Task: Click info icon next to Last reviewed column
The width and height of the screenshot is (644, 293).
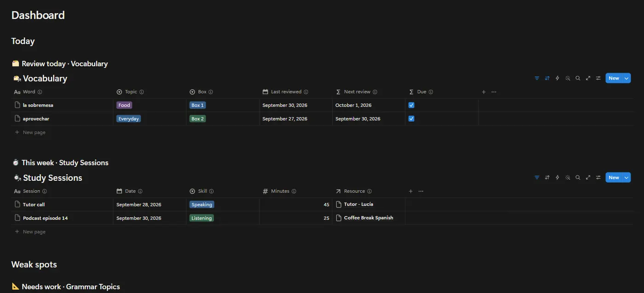Action: 306,92
